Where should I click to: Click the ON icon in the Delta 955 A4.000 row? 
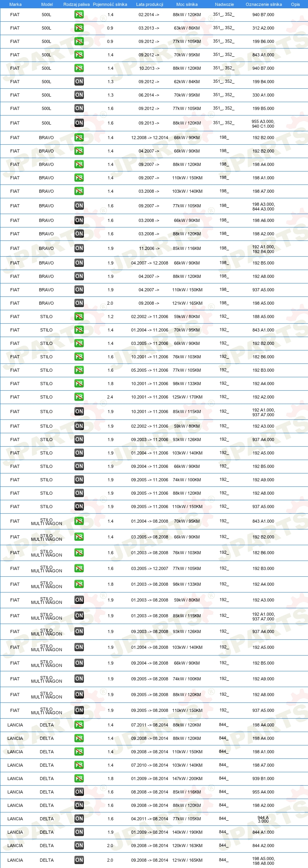79,792
